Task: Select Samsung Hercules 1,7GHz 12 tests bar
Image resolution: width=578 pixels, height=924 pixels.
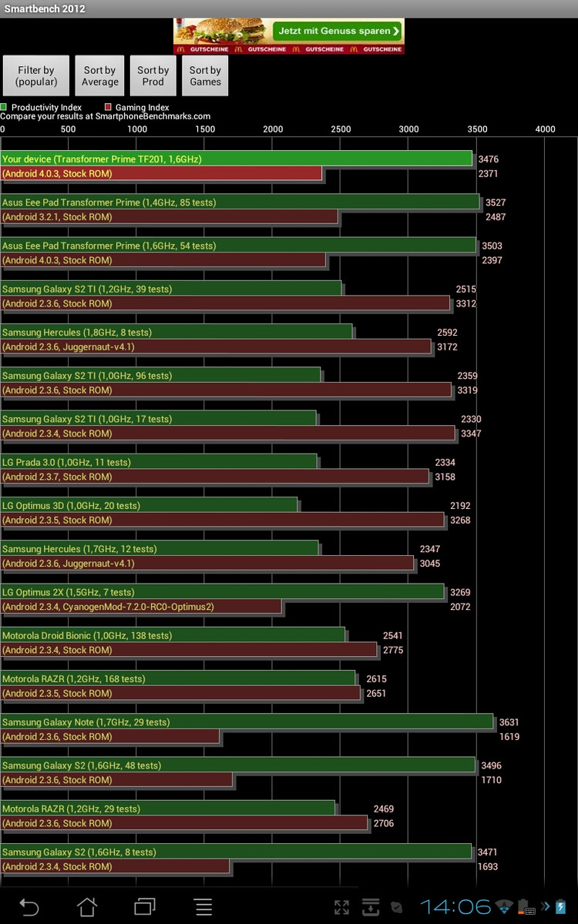Action: point(160,548)
